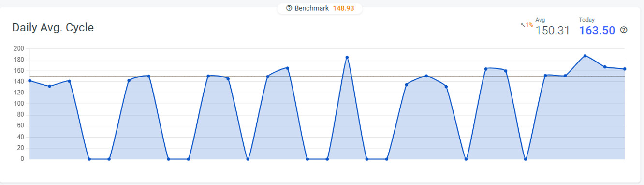Click the 160 y-axis label
644x185 pixels.
click(x=19, y=71)
